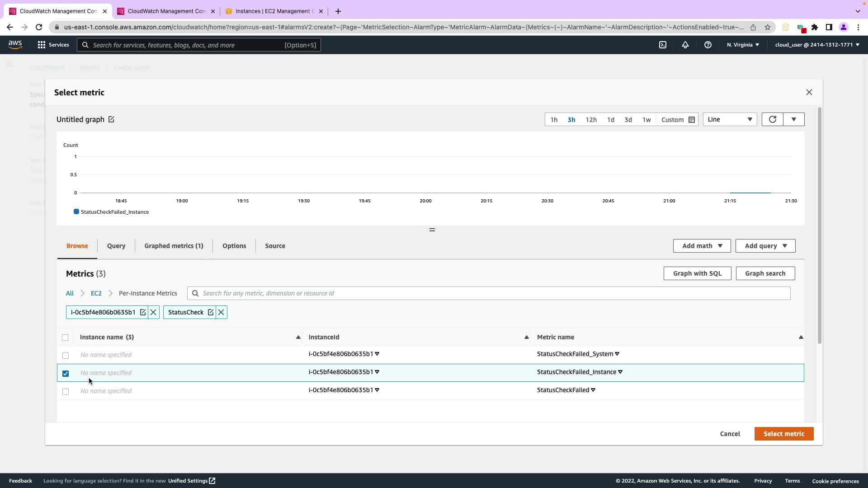The image size is (868, 488).
Task: Click the edit icon next to Untitled graph
Action: click(111, 119)
